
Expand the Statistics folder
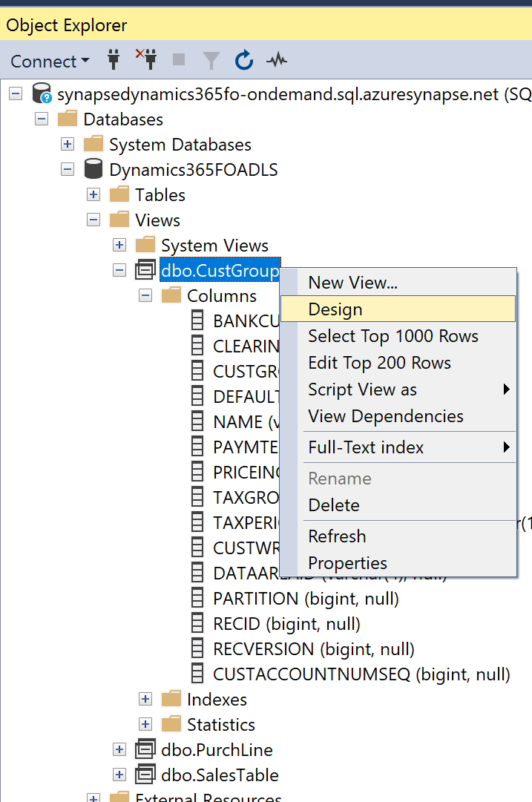click(145, 724)
